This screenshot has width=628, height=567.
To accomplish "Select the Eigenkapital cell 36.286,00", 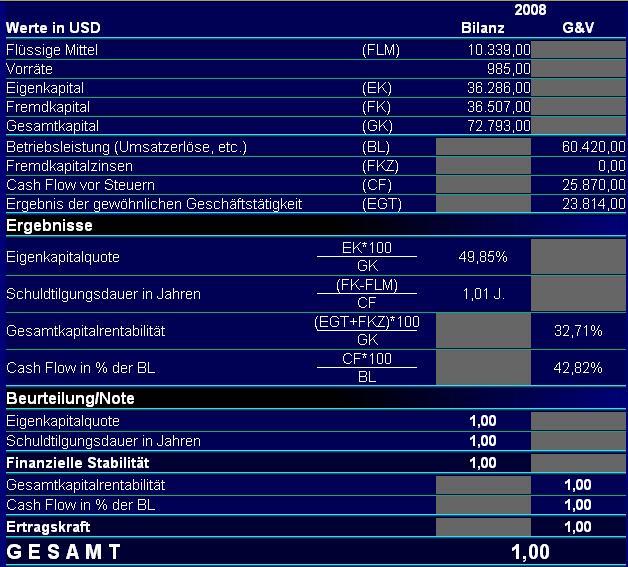I will pos(499,88).
